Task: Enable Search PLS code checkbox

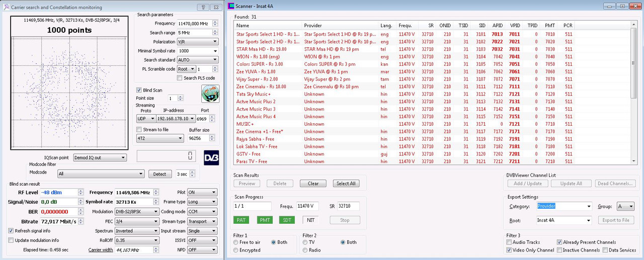Action: coord(180,78)
